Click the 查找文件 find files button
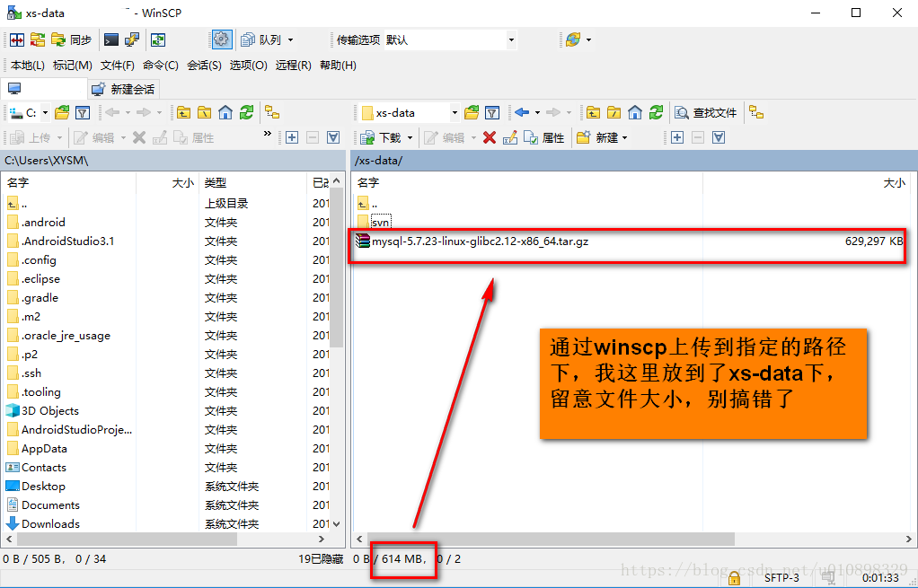The height and width of the screenshot is (588, 918). tap(705, 112)
